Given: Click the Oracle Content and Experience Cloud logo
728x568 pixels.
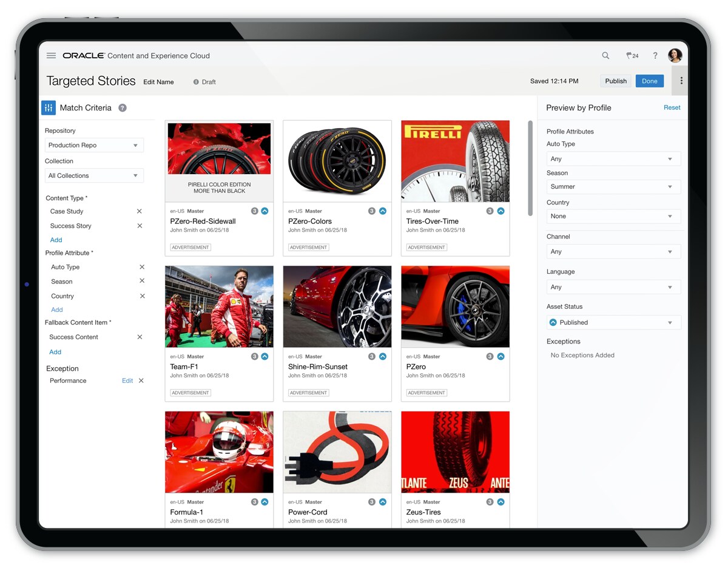Looking at the screenshot, I should tap(136, 55).
